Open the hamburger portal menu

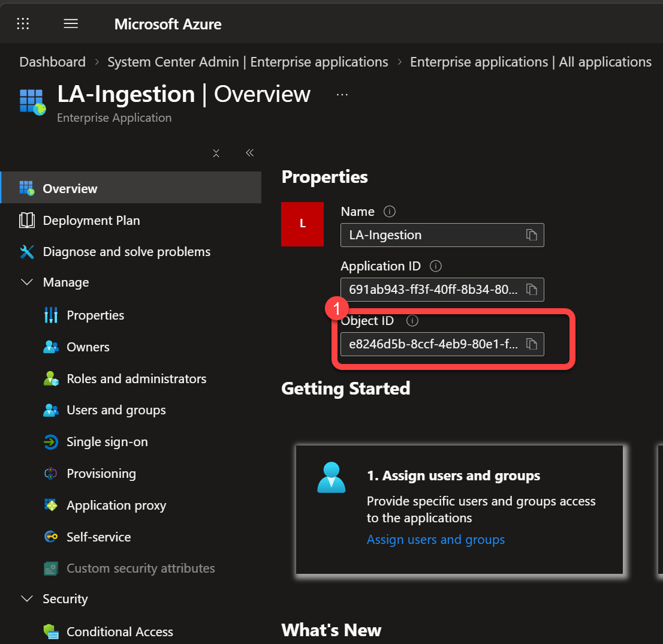(71, 23)
